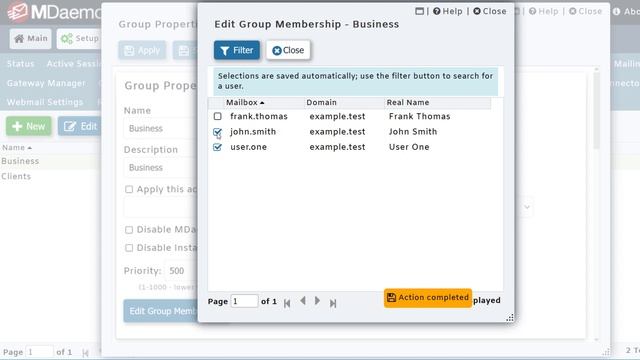Open Help in the membership dialog header
Screen dimensions: 640x360
pyautogui.click(x=448, y=11)
